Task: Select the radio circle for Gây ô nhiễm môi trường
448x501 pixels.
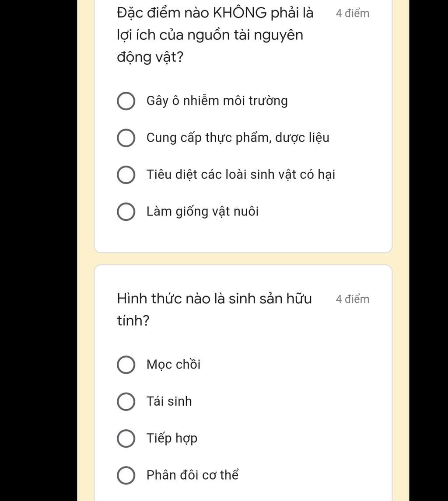Action: point(126,101)
